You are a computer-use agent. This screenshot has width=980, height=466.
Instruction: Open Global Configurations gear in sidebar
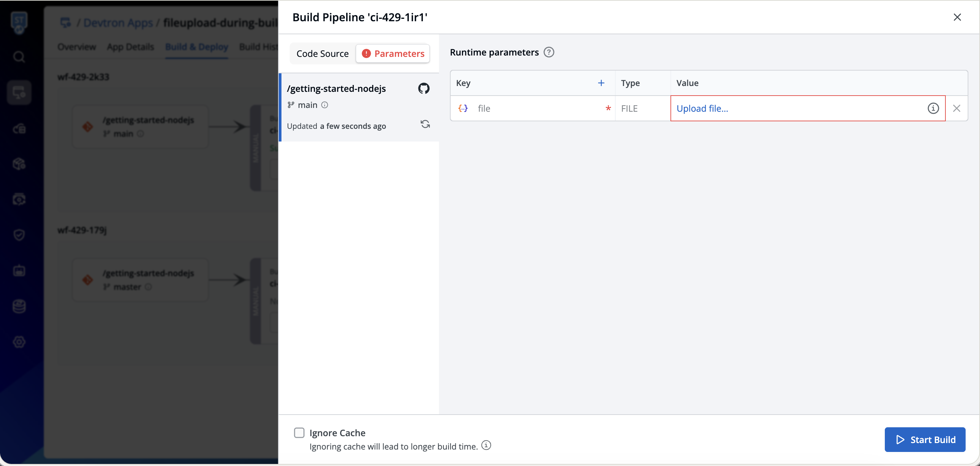pos(19,342)
